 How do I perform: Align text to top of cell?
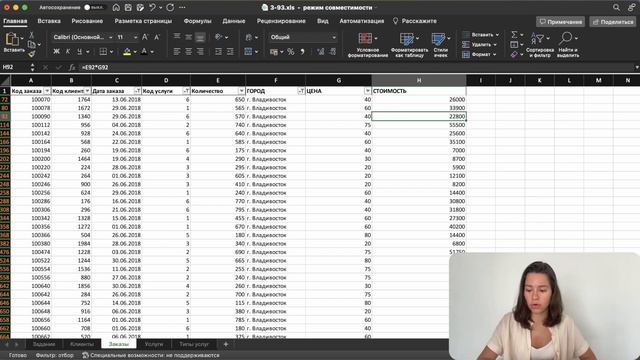coord(177,37)
